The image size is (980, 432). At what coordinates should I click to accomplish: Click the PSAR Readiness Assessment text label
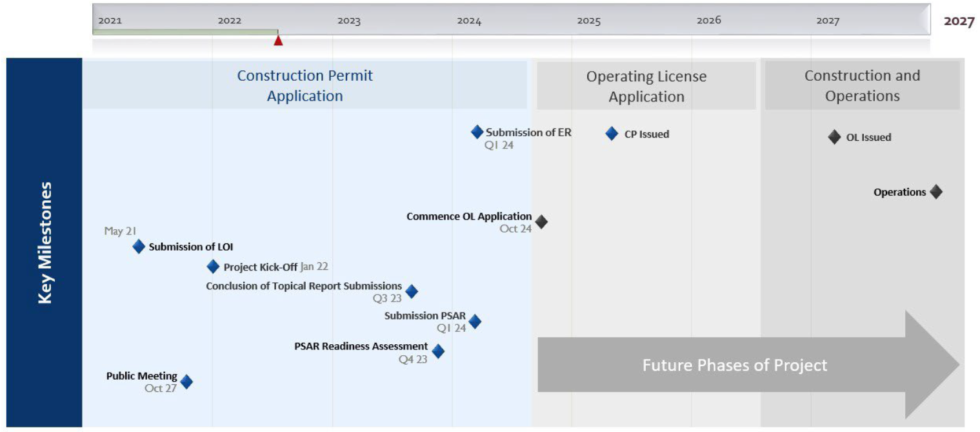click(x=361, y=346)
